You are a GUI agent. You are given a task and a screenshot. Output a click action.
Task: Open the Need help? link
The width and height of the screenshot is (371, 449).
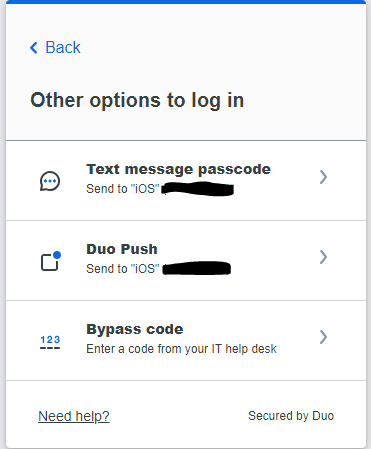[x=74, y=416]
